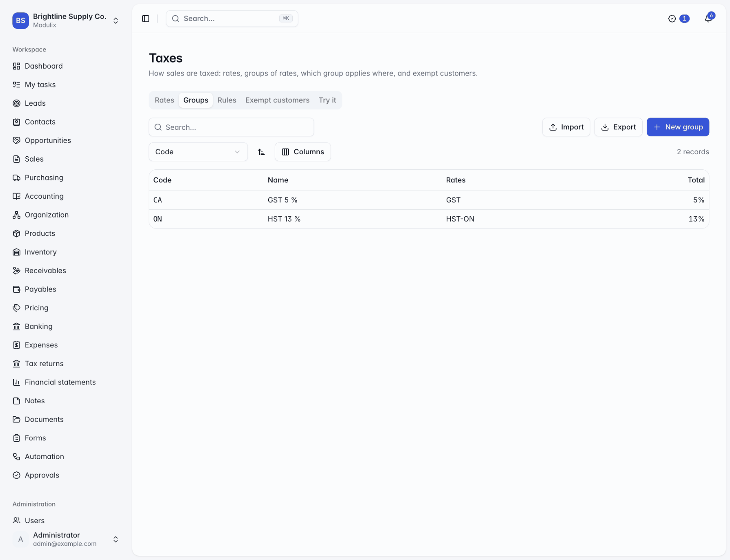Switch to the Rates tab
This screenshot has height=560, width=730.
click(x=165, y=100)
